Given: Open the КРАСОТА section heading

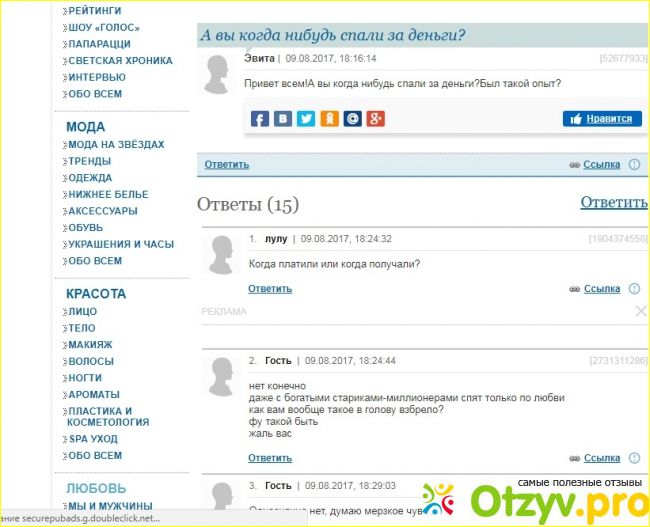Looking at the screenshot, I should pos(96,294).
